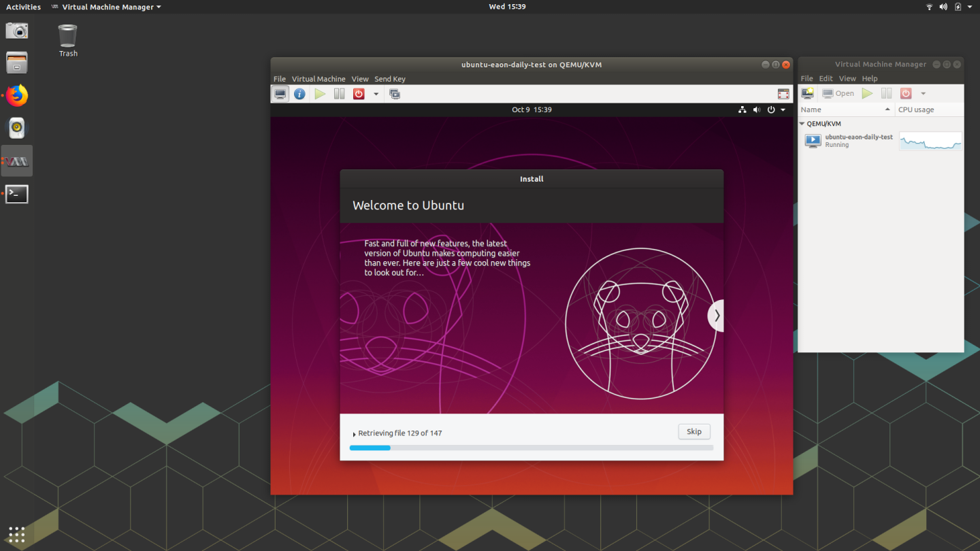980x551 pixels.
Task: Collapse the QEMU/KVM connection entry
Action: 802,123
